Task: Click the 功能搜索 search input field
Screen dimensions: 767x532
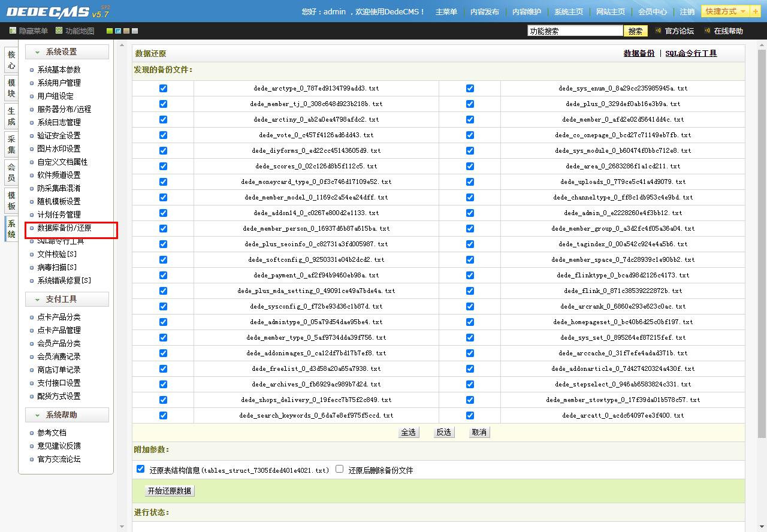Action: pyautogui.click(x=575, y=31)
